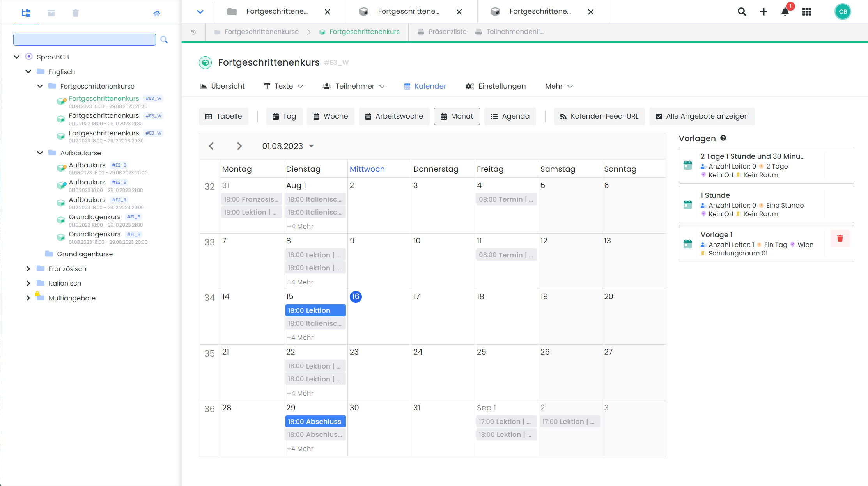Screen dimensions: 868x486
Task: Click the plus icon to add new
Action: (763, 12)
